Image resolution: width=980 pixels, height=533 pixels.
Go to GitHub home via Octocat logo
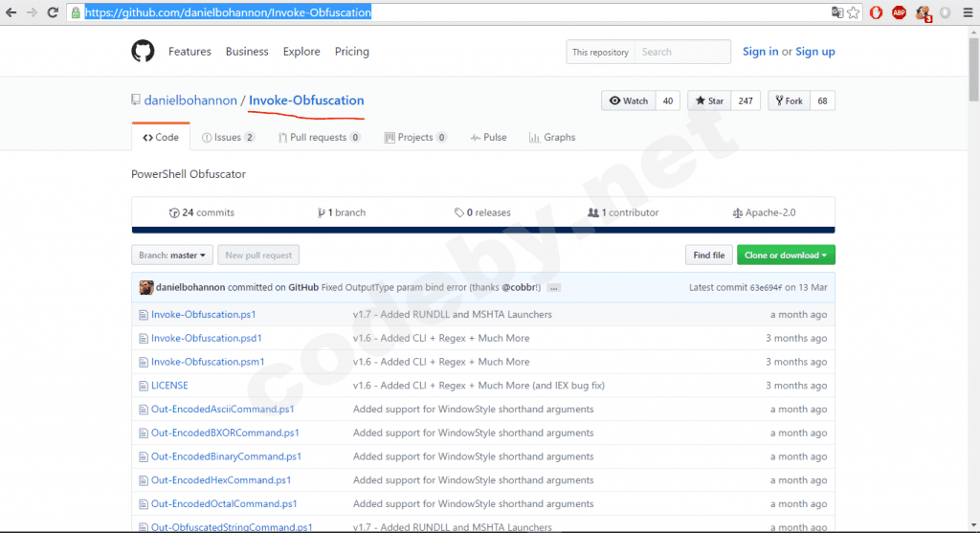(143, 52)
